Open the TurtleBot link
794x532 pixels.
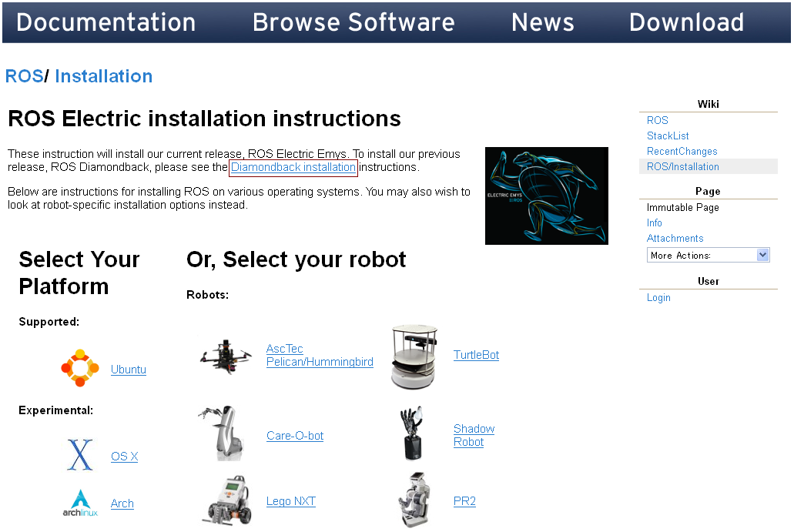(x=476, y=355)
